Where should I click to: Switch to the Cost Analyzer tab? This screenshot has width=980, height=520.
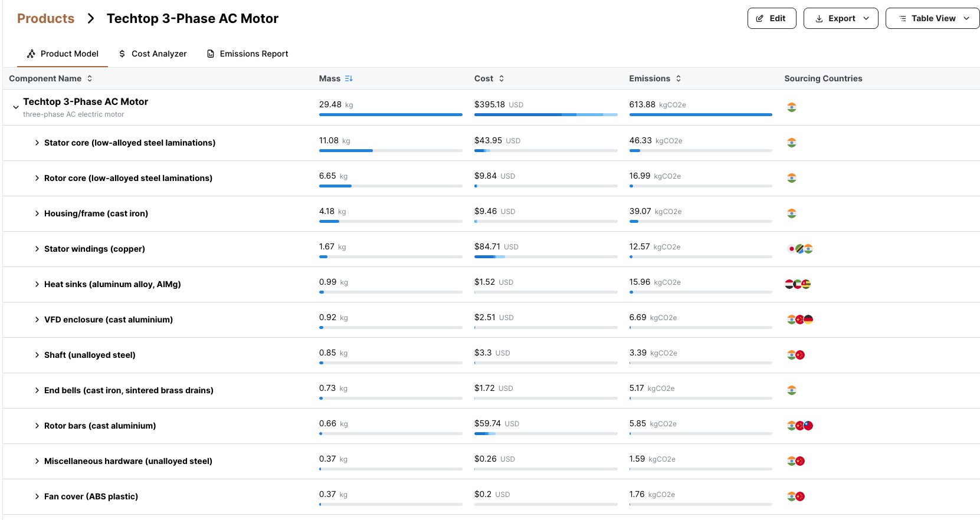pos(153,54)
